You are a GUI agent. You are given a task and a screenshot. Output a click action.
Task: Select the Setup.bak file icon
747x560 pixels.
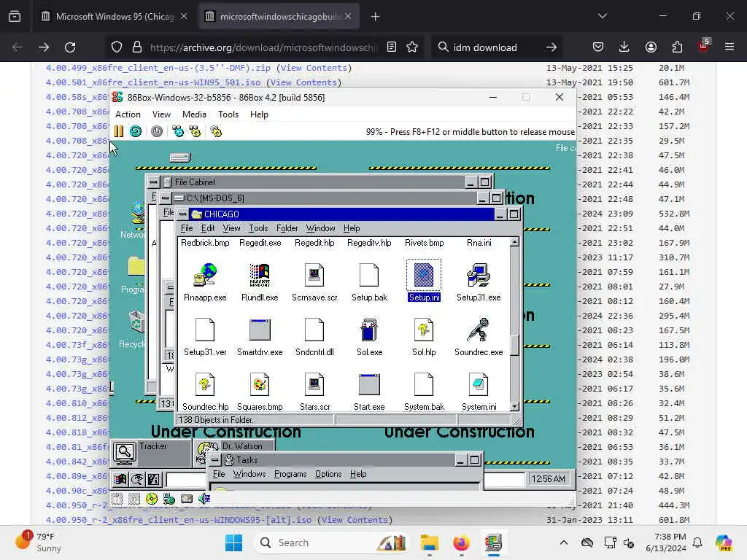pyautogui.click(x=369, y=275)
